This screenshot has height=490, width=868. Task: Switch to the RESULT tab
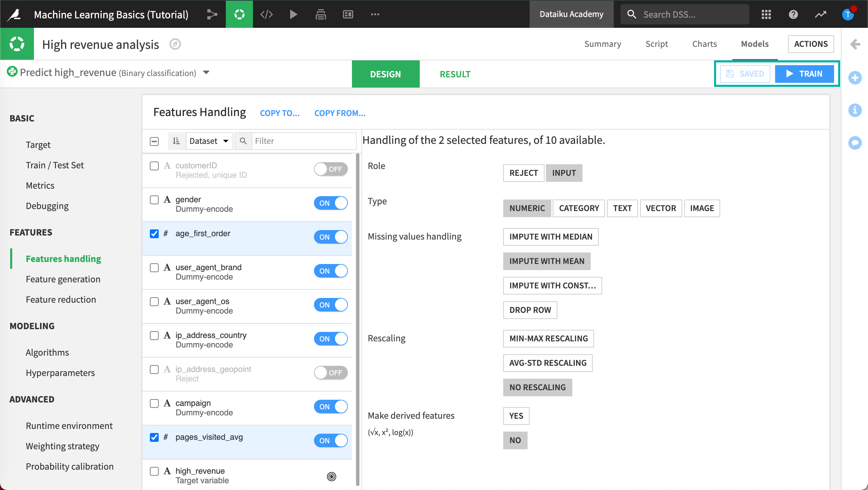pyautogui.click(x=455, y=74)
